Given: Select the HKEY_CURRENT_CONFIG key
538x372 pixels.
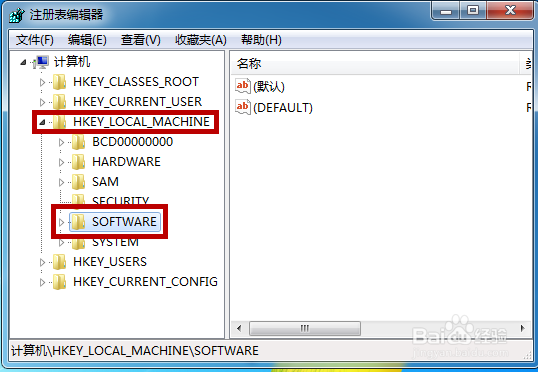Looking at the screenshot, I should [x=145, y=282].
